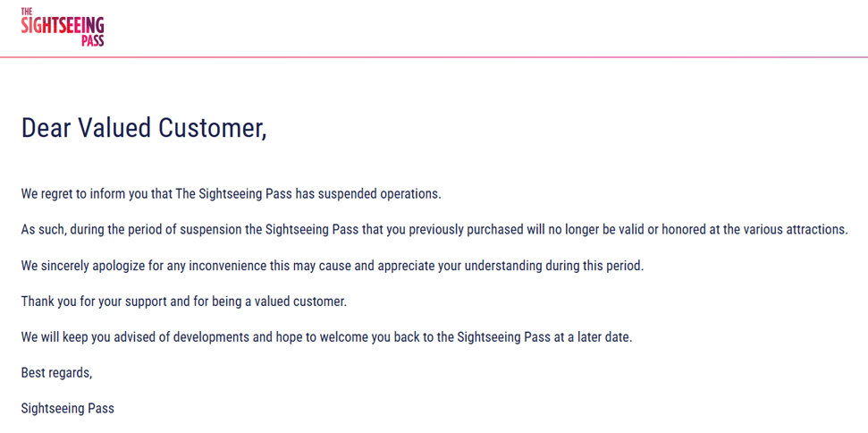Click the 'Sightseeing Pass' signature text

coord(68,409)
